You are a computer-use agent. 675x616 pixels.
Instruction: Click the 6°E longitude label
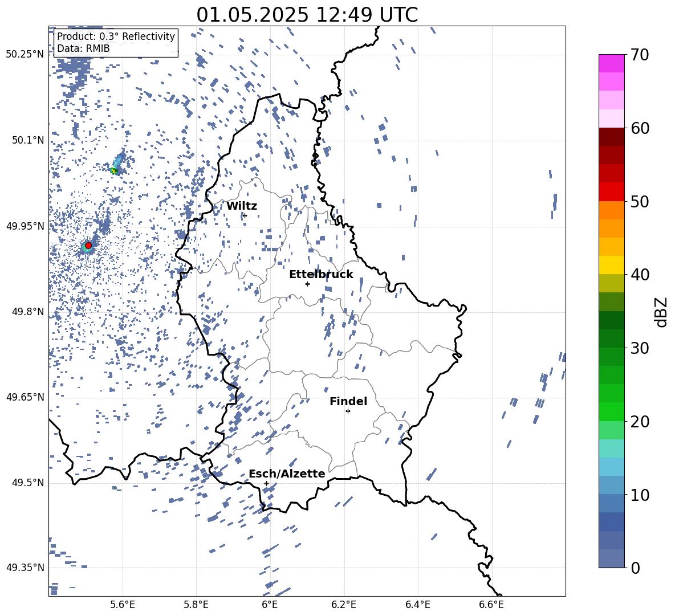coord(270,605)
